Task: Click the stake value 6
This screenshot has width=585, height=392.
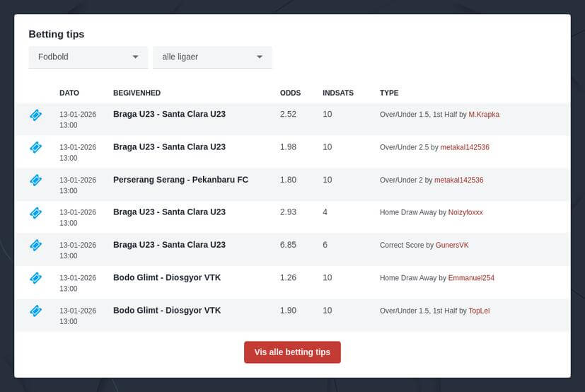Action: point(325,245)
